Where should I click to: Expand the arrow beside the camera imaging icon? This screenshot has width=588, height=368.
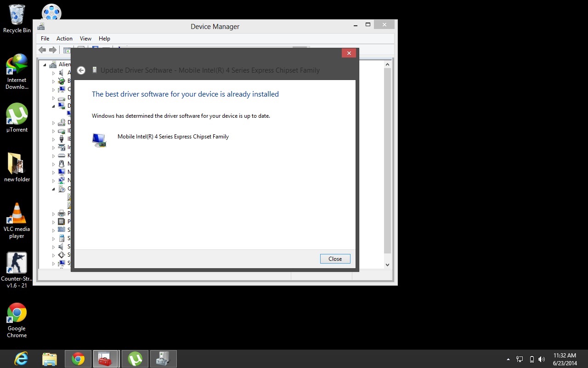(53, 147)
